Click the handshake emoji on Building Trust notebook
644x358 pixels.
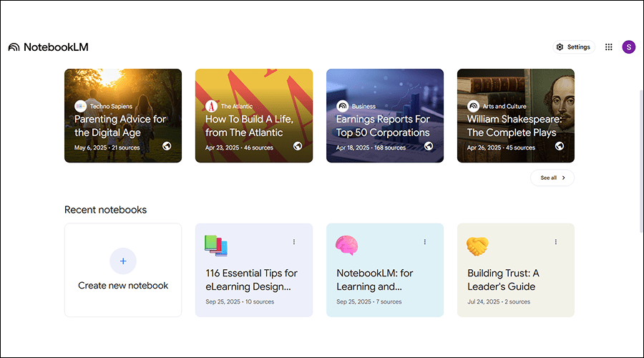tap(477, 246)
